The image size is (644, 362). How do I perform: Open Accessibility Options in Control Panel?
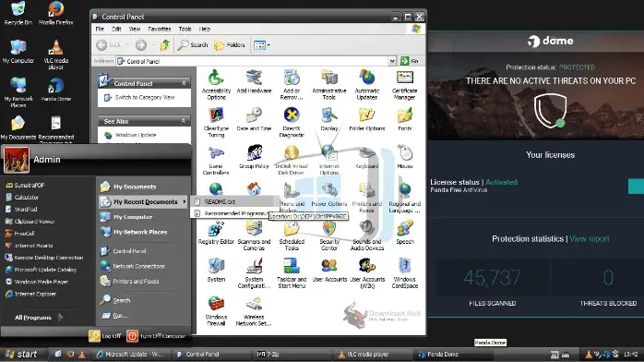click(216, 85)
